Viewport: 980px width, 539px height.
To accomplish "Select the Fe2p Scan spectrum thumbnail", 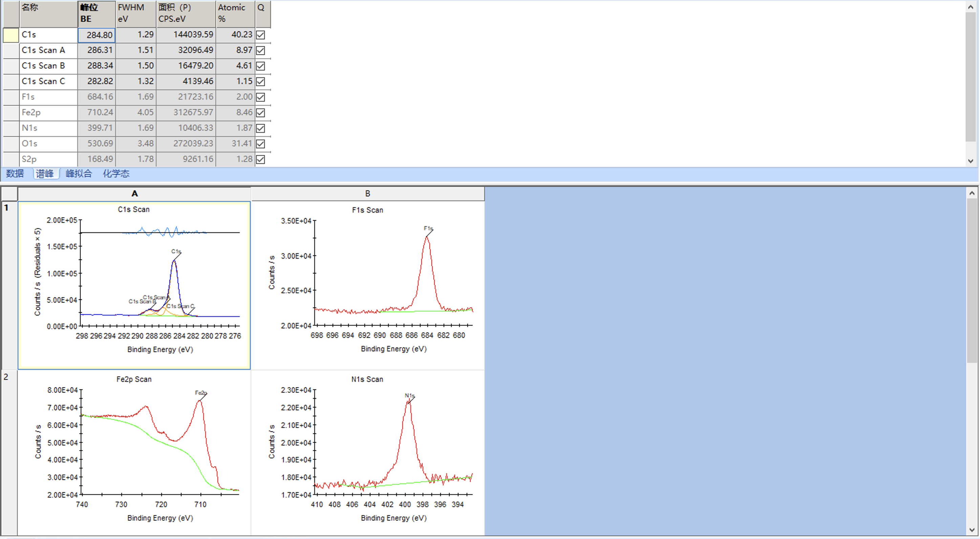I will click(134, 453).
